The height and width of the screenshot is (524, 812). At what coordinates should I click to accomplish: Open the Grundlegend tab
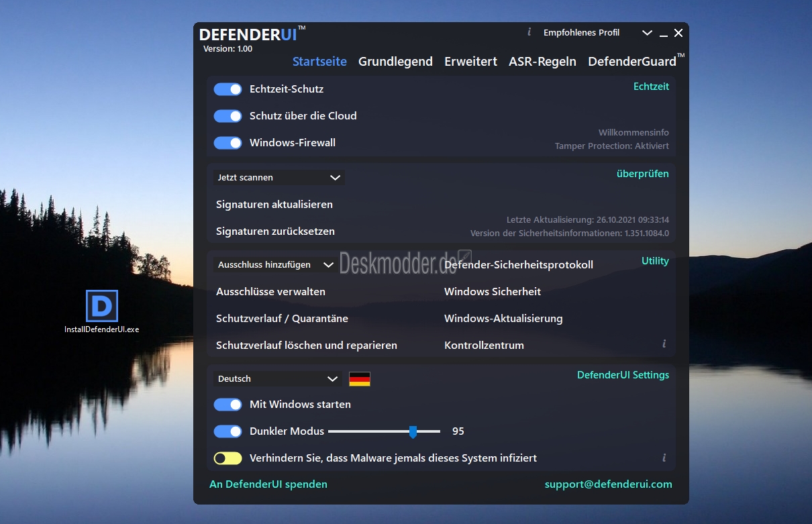coord(395,61)
